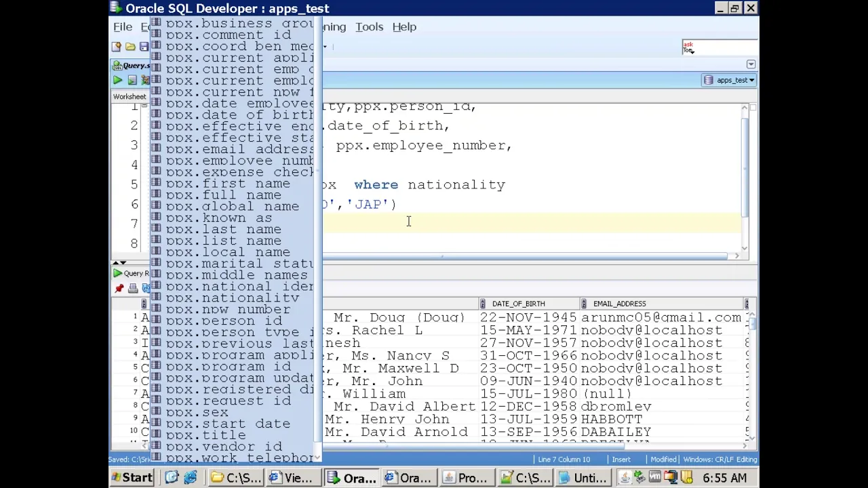This screenshot has width=868, height=488.
Task: Click the 'where' keyword in editor
Action: click(376, 185)
